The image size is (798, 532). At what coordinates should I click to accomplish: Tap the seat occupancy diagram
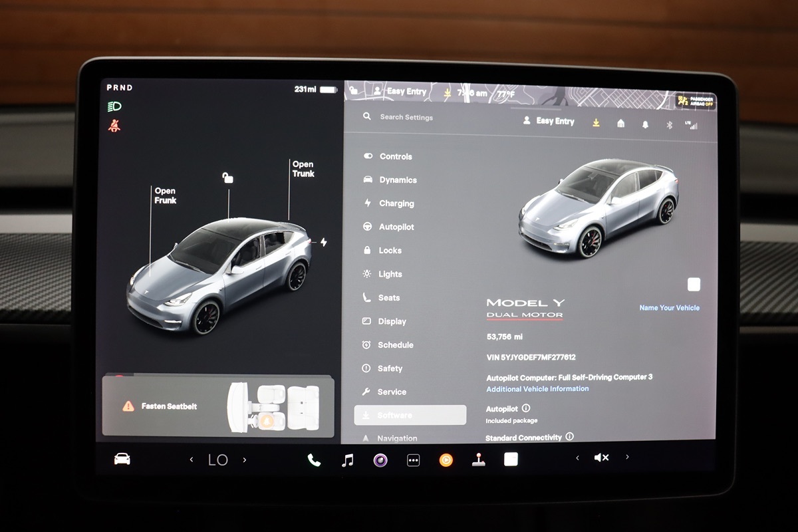tap(273, 406)
